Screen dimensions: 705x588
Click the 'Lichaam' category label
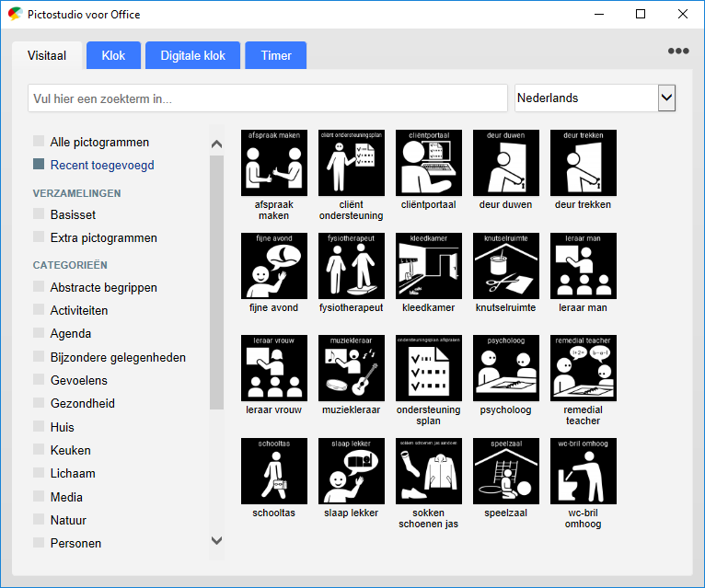tap(73, 473)
